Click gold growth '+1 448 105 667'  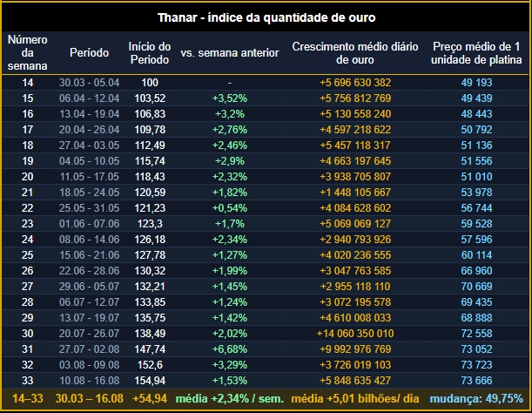pyautogui.click(x=355, y=193)
